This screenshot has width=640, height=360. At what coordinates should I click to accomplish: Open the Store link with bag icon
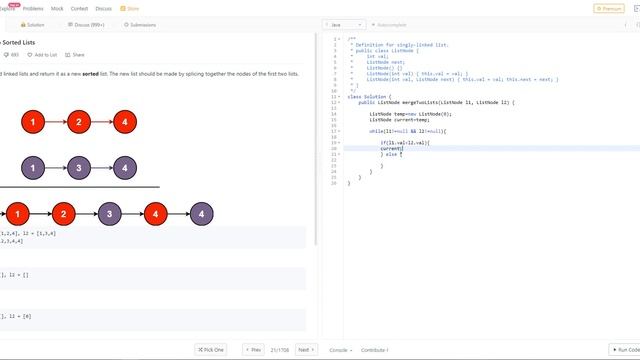130,9
